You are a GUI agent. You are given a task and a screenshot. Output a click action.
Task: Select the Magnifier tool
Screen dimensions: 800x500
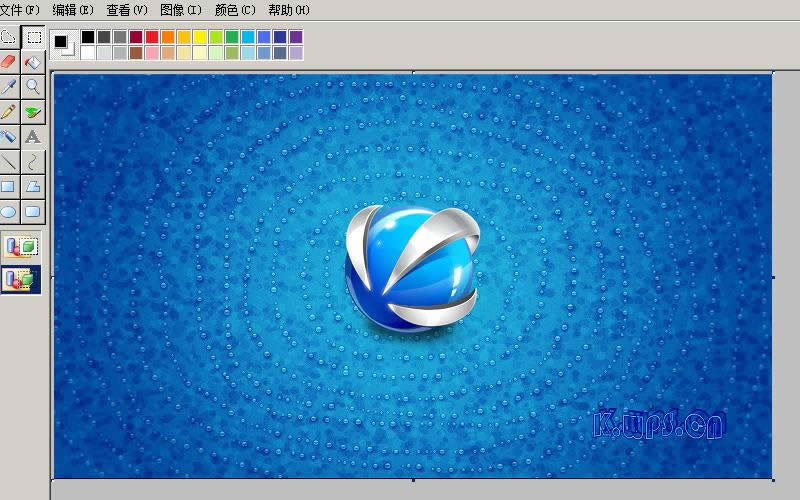(x=34, y=87)
